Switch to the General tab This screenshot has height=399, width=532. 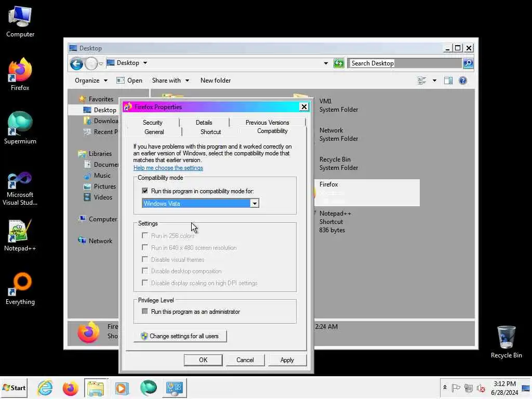[x=154, y=132]
